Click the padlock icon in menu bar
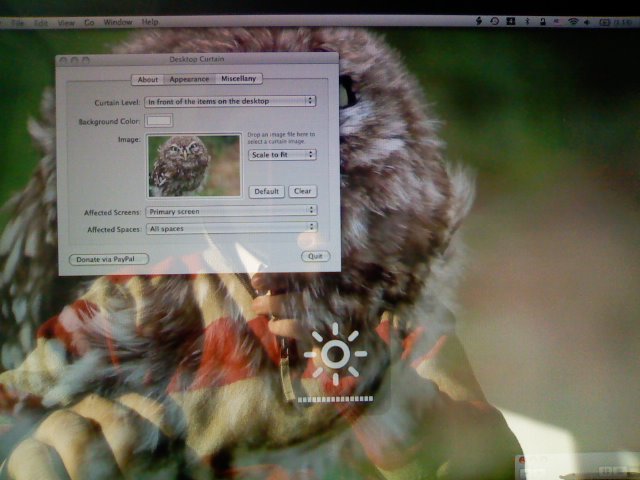The height and width of the screenshot is (480, 640). tap(542, 22)
